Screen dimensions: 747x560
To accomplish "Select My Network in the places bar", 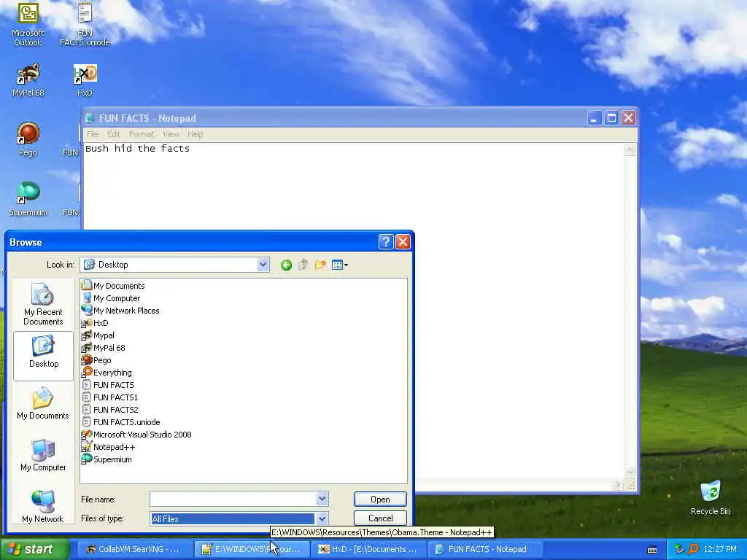I will (43, 507).
